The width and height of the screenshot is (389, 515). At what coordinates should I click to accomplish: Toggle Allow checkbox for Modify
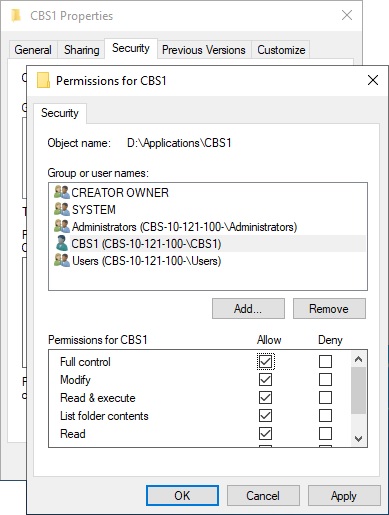265,379
